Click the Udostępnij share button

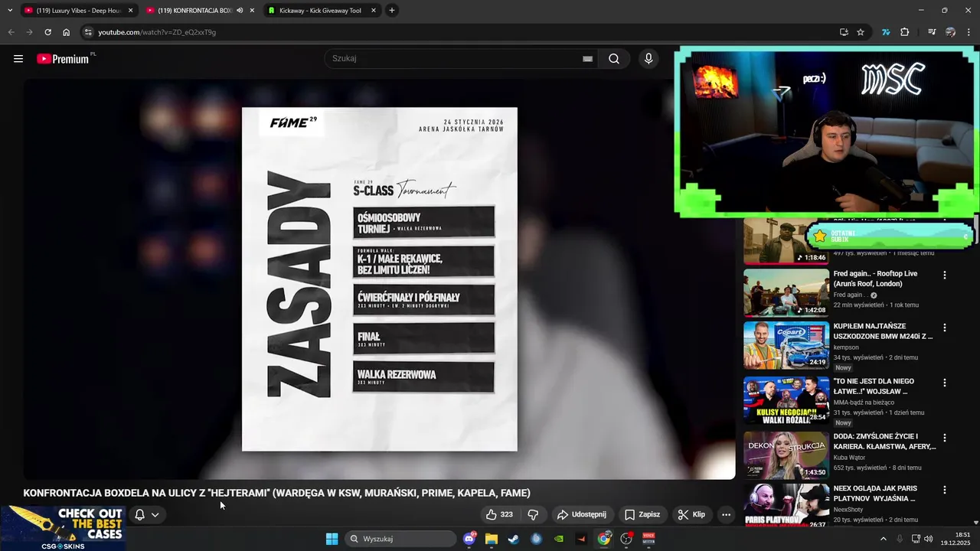pyautogui.click(x=581, y=514)
